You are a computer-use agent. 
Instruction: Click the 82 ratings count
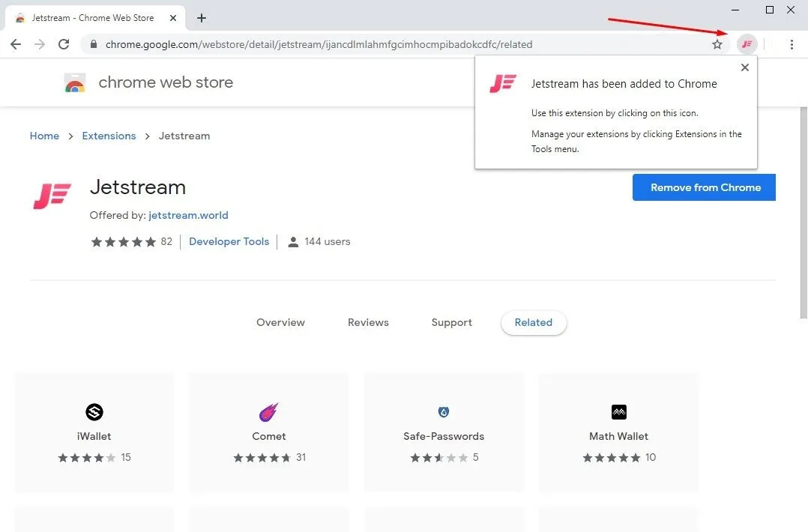click(x=166, y=241)
